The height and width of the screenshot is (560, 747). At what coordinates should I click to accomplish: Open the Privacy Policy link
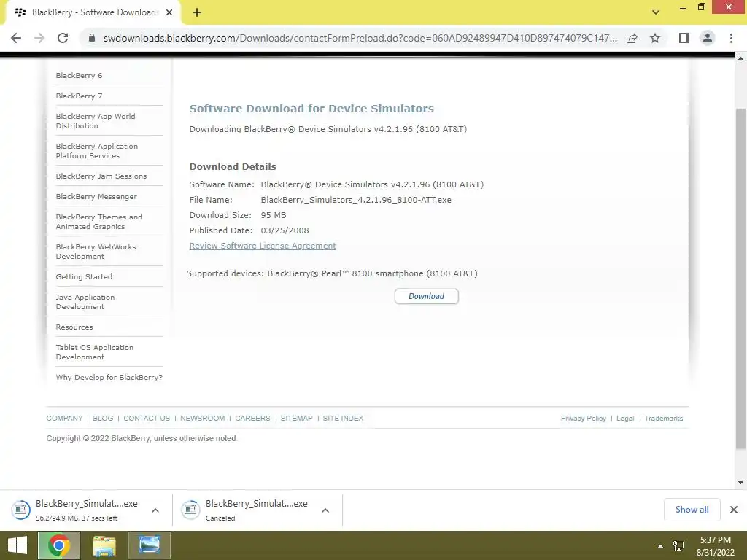point(583,418)
